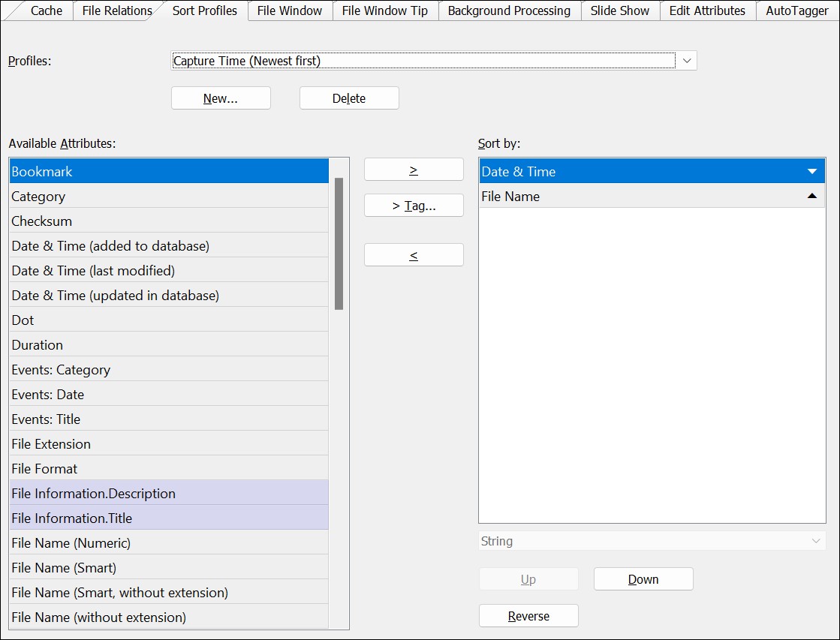Select Events: Title attribute

pos(169,419)
